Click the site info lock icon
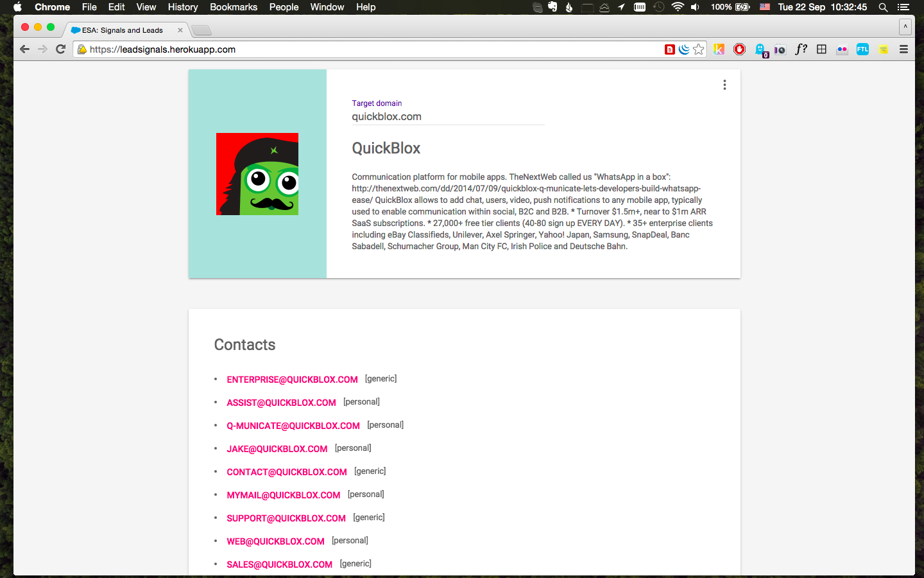 (81, 49)
